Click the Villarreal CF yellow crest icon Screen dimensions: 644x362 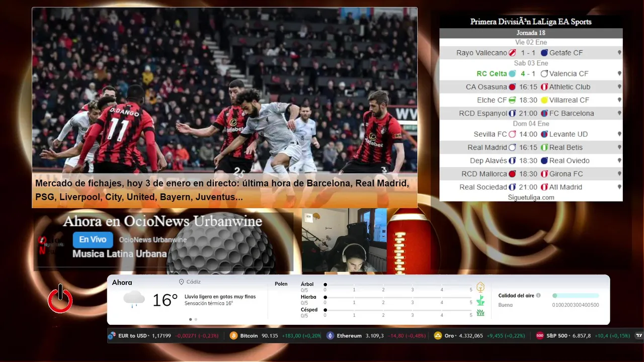pos(544,100)
